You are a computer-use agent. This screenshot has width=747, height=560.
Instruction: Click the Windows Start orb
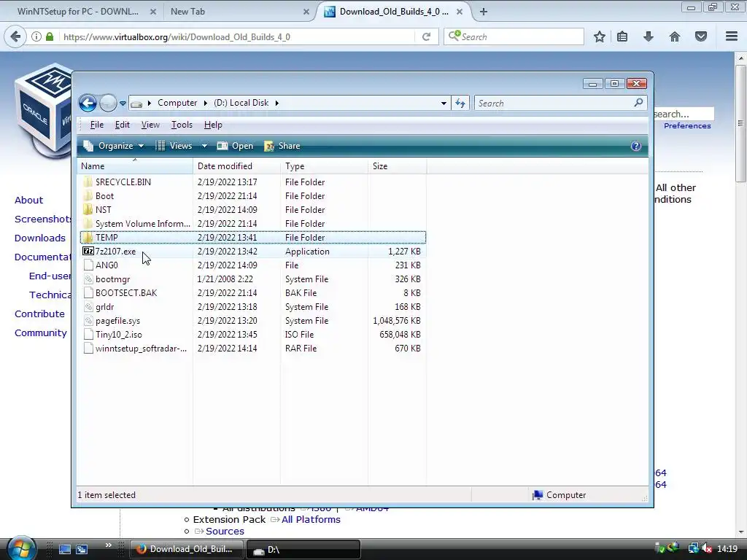pyautogui.click(x=20, y=548)
